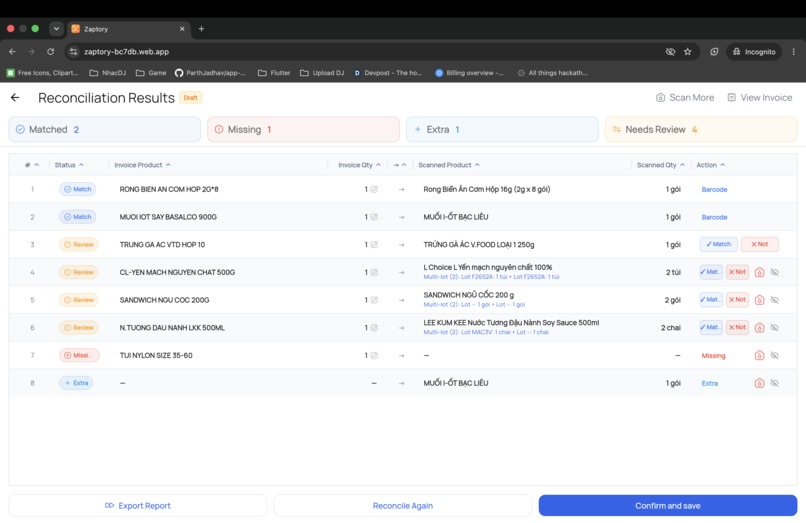This screenshot has height=523, width=806.
Task: Sort by the Action column header
Action: (710, 165)
